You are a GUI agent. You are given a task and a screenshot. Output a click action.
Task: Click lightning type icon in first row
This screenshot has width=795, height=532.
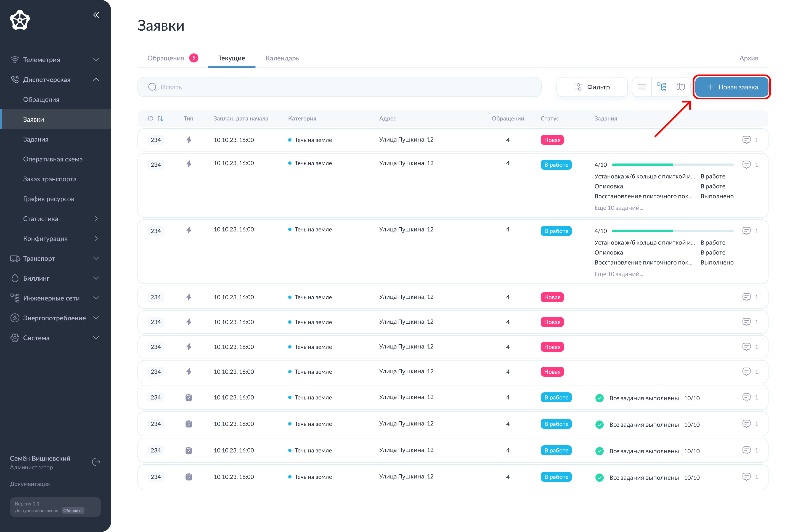coord(189,140)
